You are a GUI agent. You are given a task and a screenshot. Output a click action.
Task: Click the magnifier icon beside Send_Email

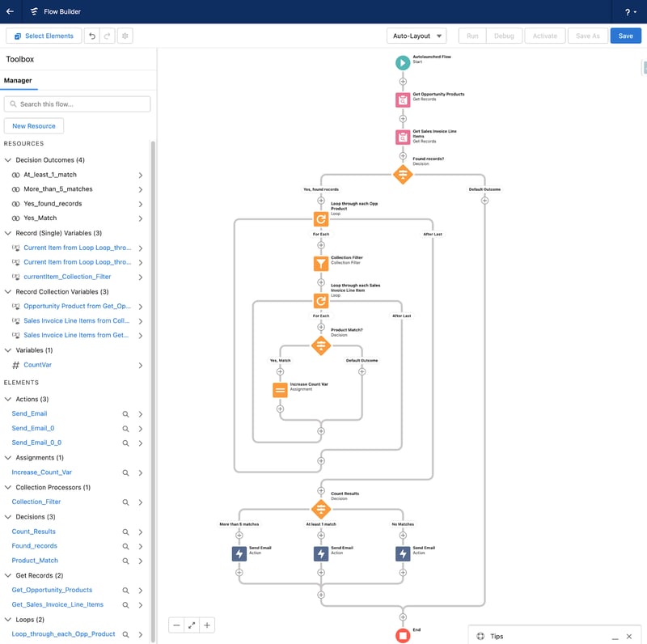click(x=125, y=413)
